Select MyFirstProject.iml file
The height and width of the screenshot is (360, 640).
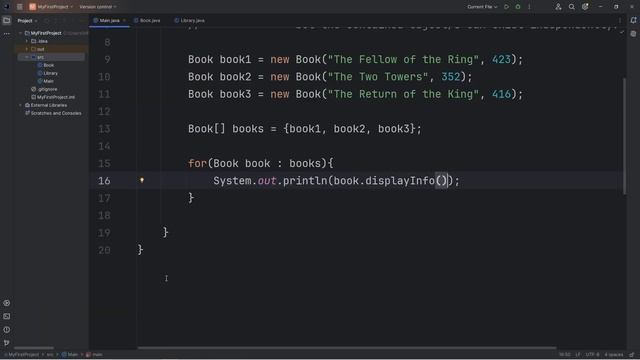click(53, 97)
